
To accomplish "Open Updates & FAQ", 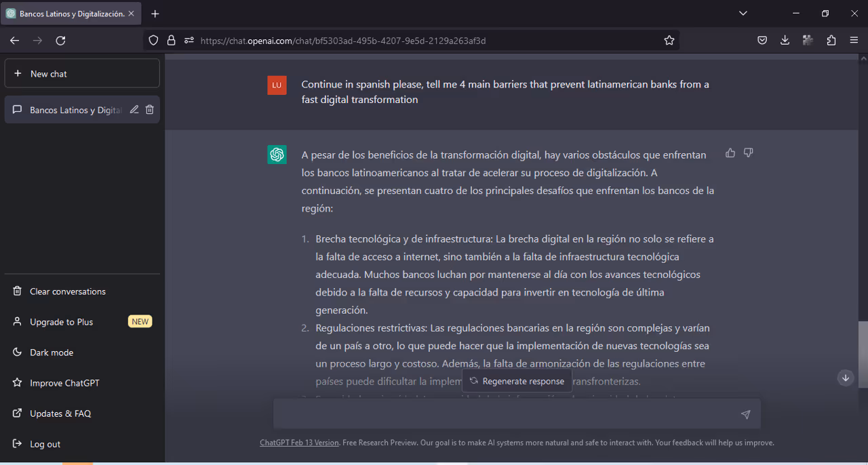I will click(82, 413).
